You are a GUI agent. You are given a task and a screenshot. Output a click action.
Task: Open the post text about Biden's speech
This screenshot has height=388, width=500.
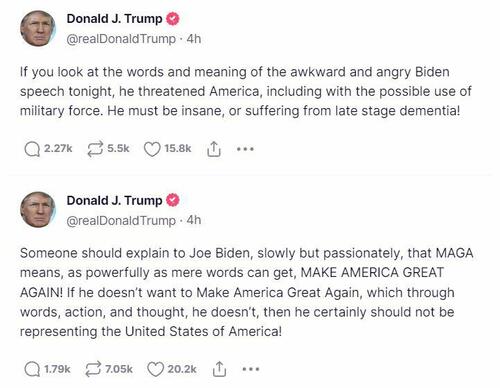(x=246, y=91)
